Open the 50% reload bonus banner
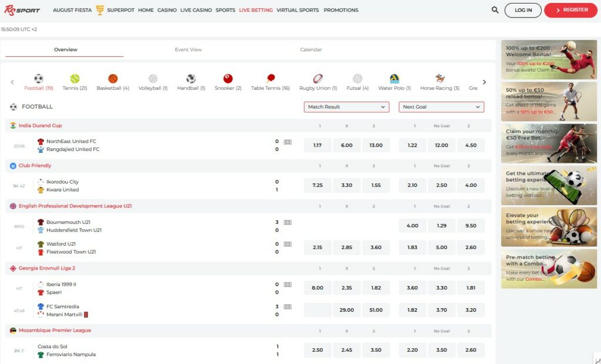The width and height of the screenshot is (601, 364). tap(549, 101)
